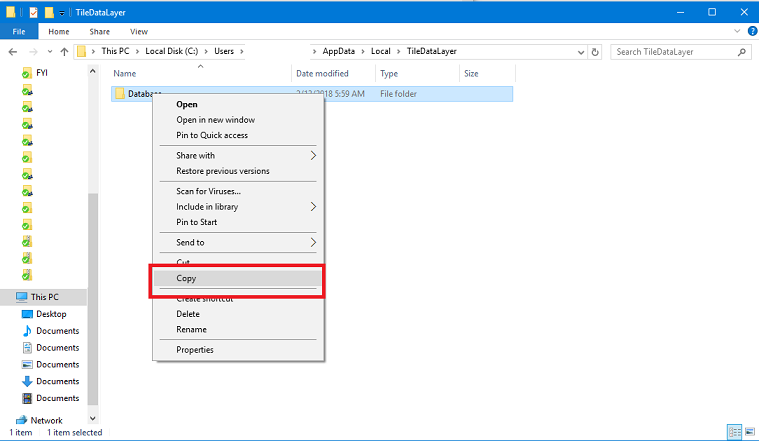Screen dimensions: 759x441
Task: Expand the Include in library submenu
Action: coord(238,207)
